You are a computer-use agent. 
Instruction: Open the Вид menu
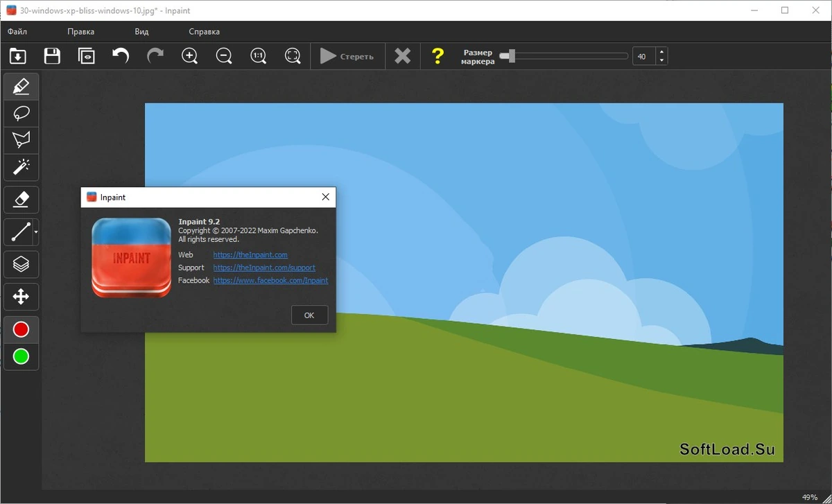(x=141, y=31)
